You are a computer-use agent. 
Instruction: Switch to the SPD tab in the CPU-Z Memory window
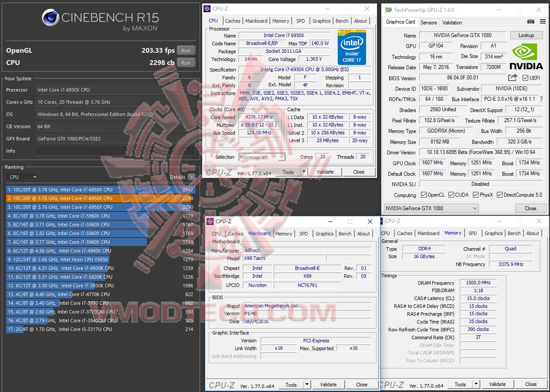click(x=472, y=233)
